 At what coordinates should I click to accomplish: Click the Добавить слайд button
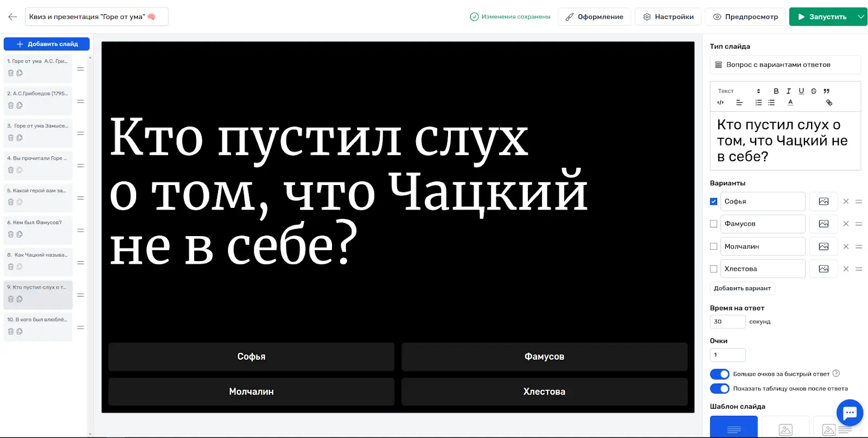click(x=47, y=44)
